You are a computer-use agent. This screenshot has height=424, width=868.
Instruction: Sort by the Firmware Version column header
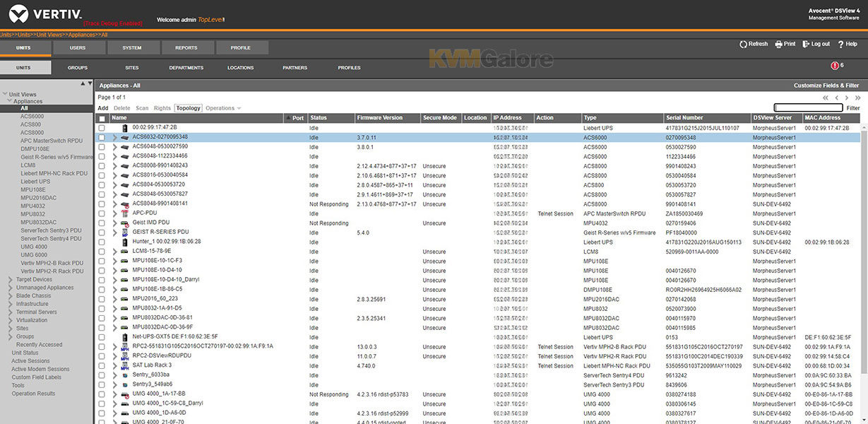coord(387,118)
